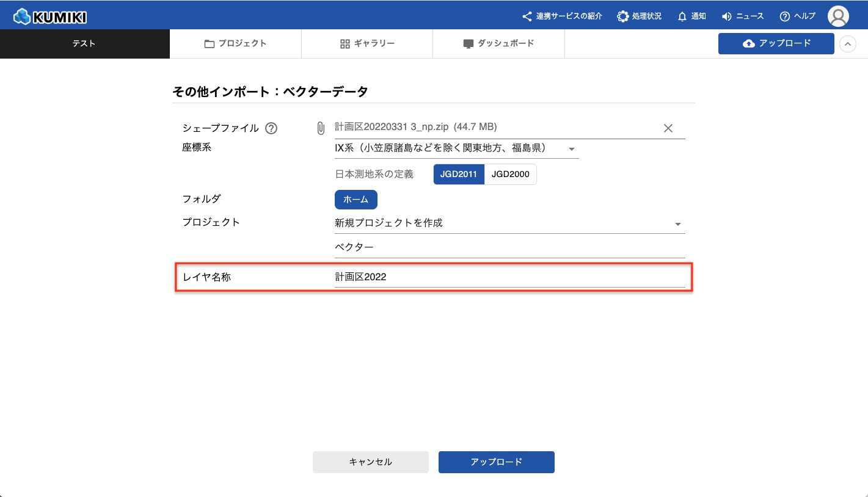This screenshot has width=868, height=497.
Task: Open the user account avatar
Action: [x=838, y=16]
